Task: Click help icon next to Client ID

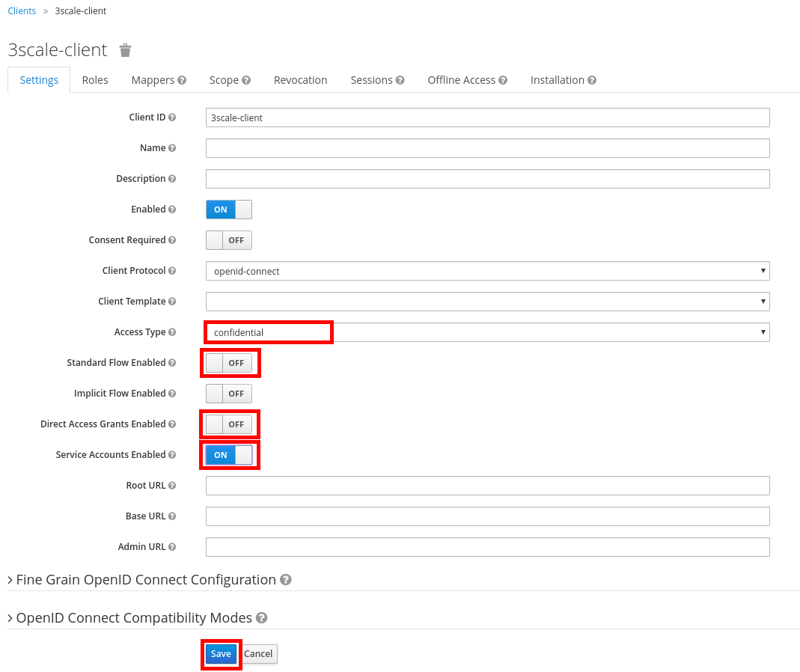Action: coord(172,117)
